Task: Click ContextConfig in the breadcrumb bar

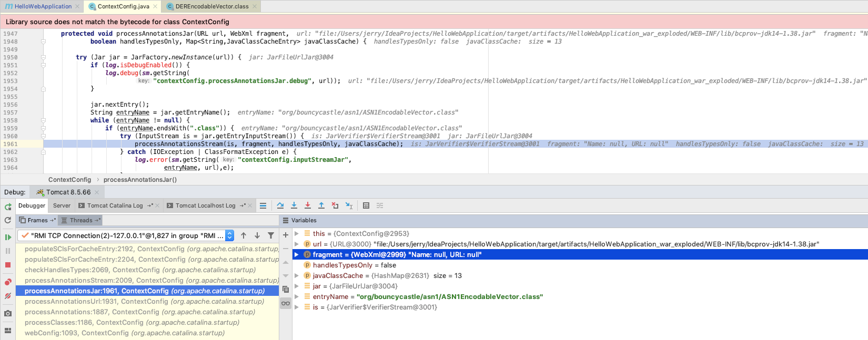Action: point(69,180)
